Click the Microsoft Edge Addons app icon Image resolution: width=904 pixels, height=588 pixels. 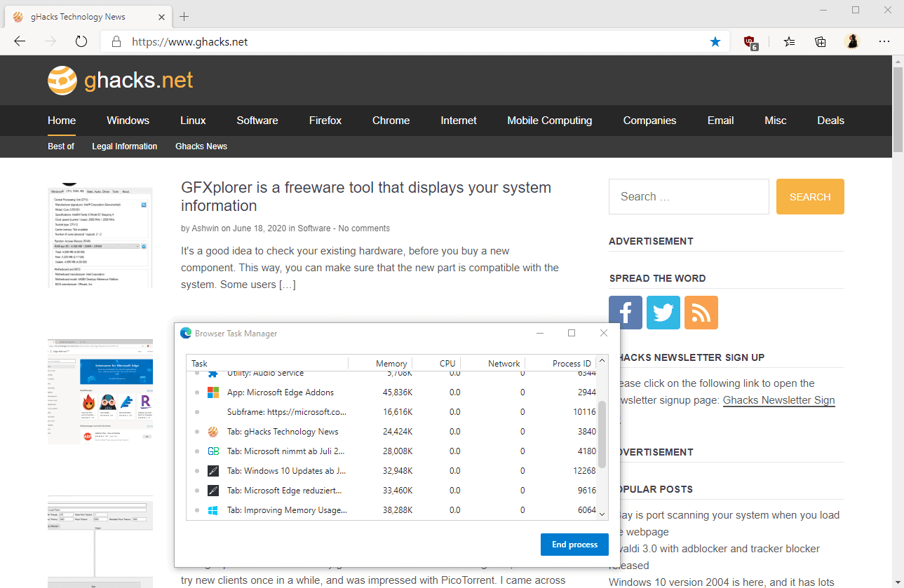pyautogui.click(x=213, y=392)
